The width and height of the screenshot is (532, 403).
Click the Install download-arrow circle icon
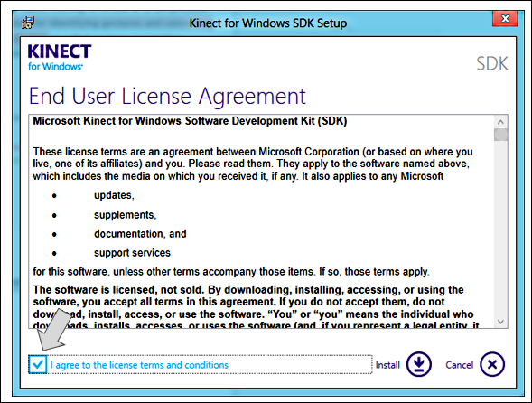click(419, 364)
